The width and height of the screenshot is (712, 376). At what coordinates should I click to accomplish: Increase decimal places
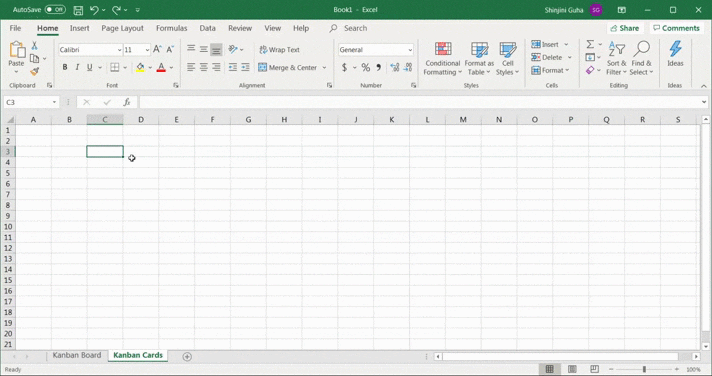pyautogui.click(x=395, y=67)
